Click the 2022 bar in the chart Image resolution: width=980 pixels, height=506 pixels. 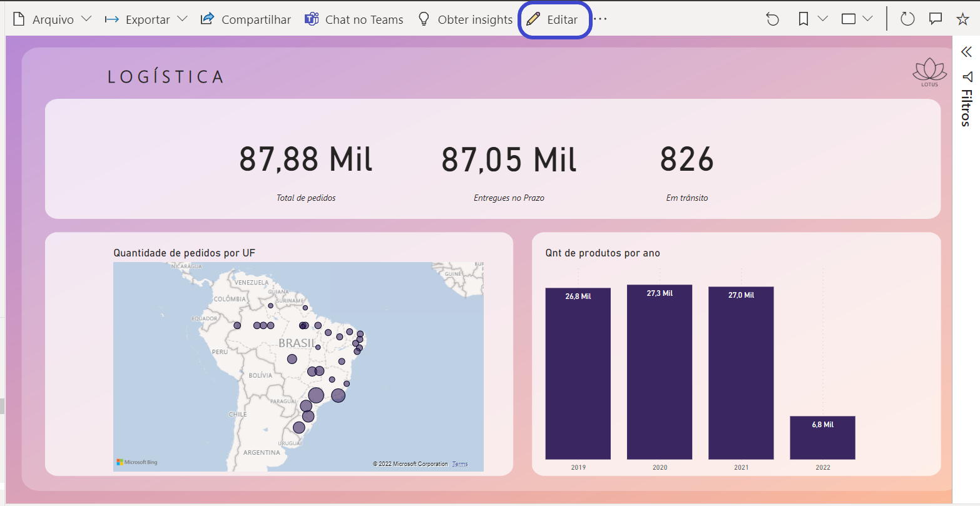coord(822,438)
